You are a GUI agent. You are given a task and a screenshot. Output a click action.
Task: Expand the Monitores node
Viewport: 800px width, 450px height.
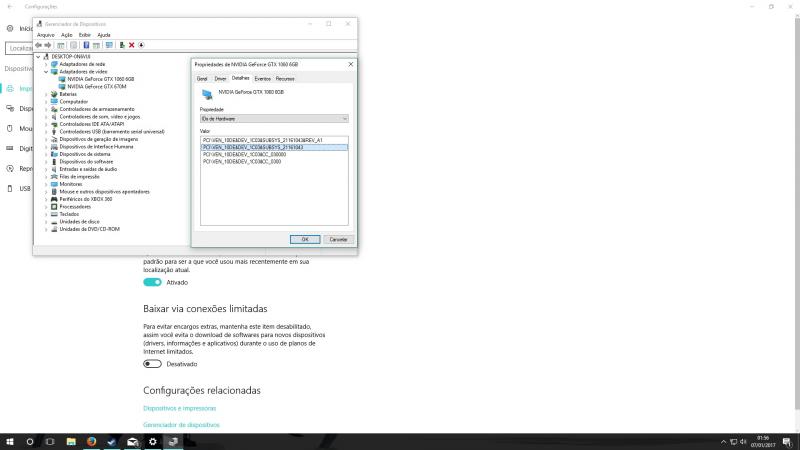[46, 184]
